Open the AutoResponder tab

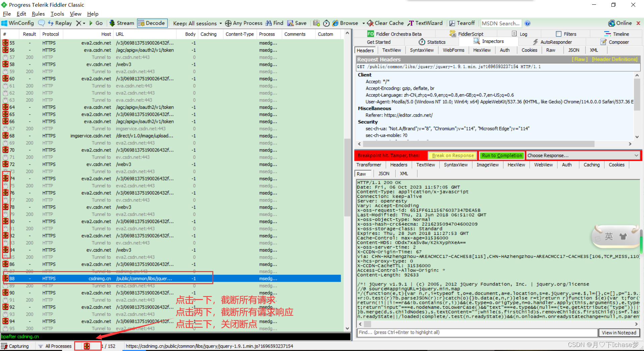tap(552, 42)
